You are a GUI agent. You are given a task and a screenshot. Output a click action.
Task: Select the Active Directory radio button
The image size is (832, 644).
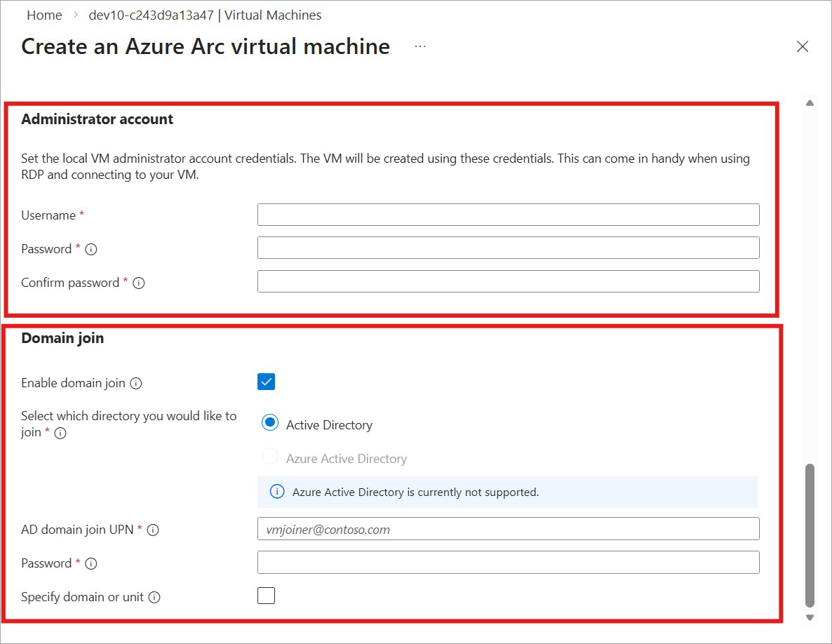pyautogui.click(x=270, y=423)
